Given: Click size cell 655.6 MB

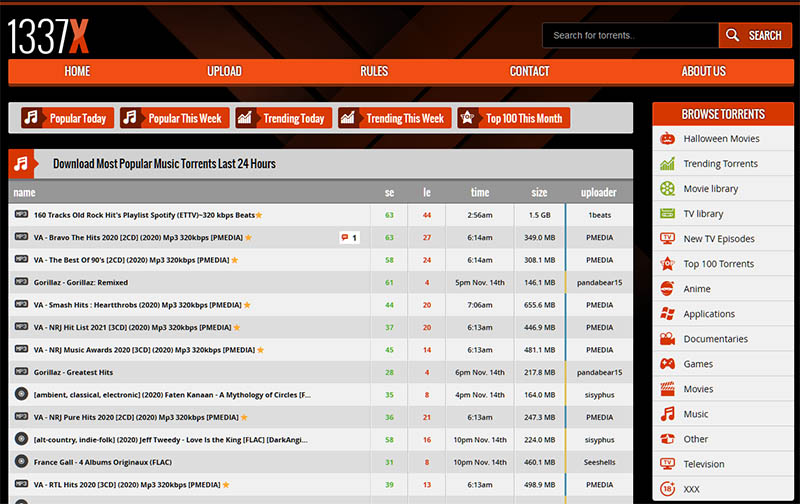Looking at the screenshot, I should click(x=539, y=305).
